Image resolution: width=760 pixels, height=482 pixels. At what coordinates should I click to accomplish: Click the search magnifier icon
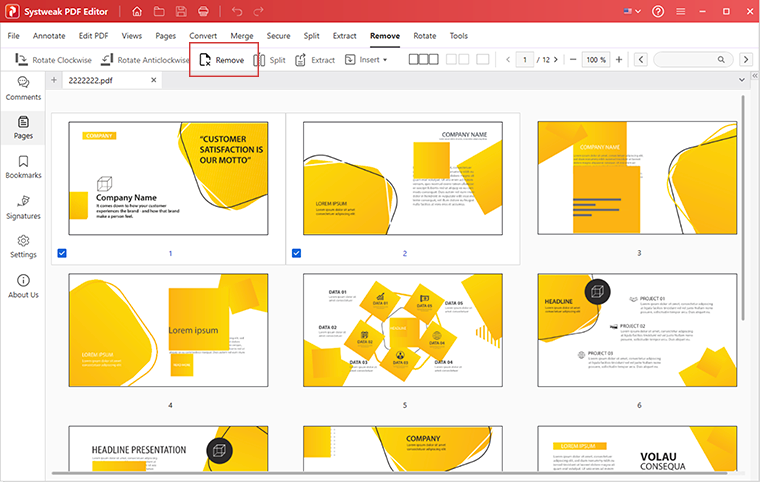[x=721, y=60]
